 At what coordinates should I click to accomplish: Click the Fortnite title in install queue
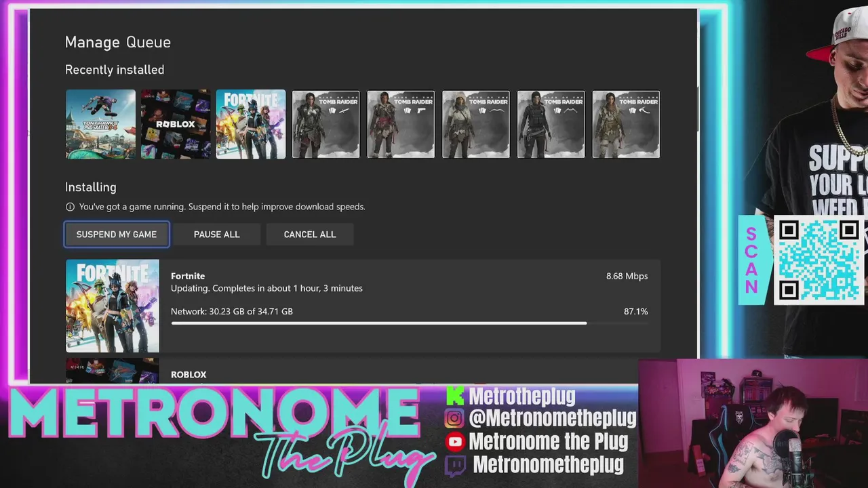188,276
